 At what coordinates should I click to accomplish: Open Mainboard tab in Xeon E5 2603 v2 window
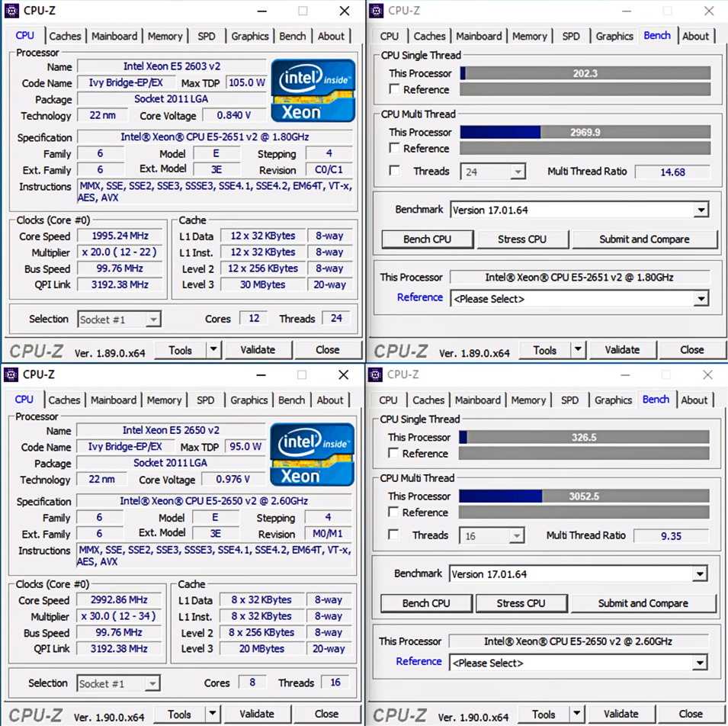[x=114, y=37]
